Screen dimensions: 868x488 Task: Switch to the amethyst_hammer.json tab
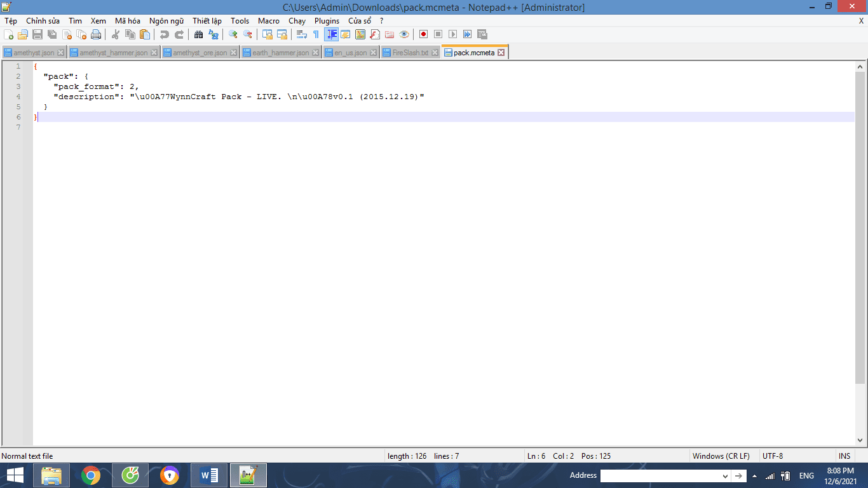point(114,53)
